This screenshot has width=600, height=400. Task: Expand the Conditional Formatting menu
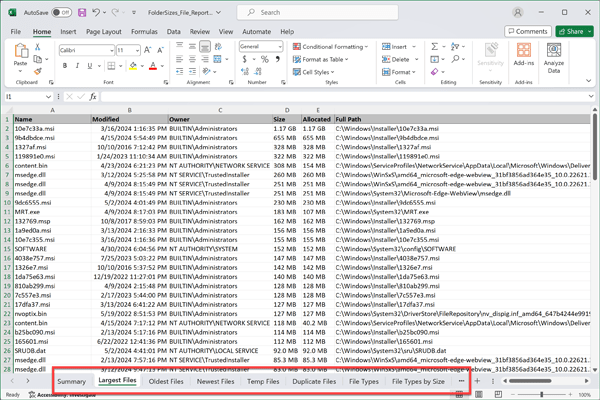click(x=330, y=46)
